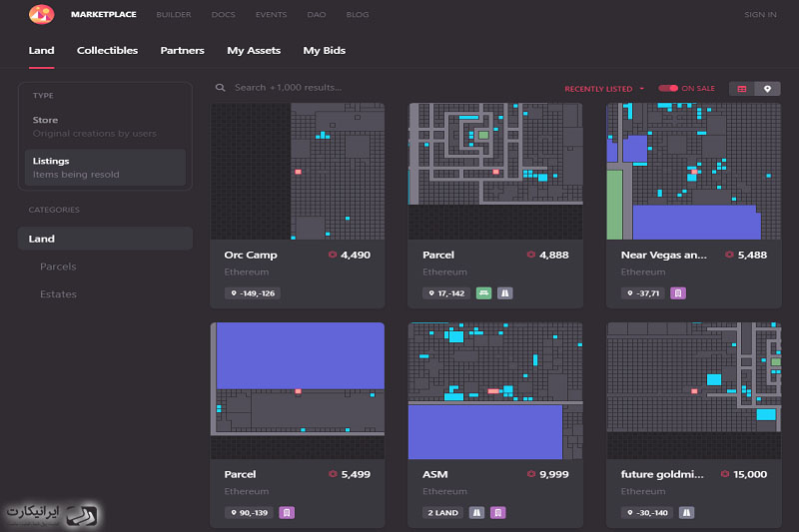Image resolution: width=799 pixels, height=532 pixels.
Task: Switch to map view pin icon
Action: point(767,89)
